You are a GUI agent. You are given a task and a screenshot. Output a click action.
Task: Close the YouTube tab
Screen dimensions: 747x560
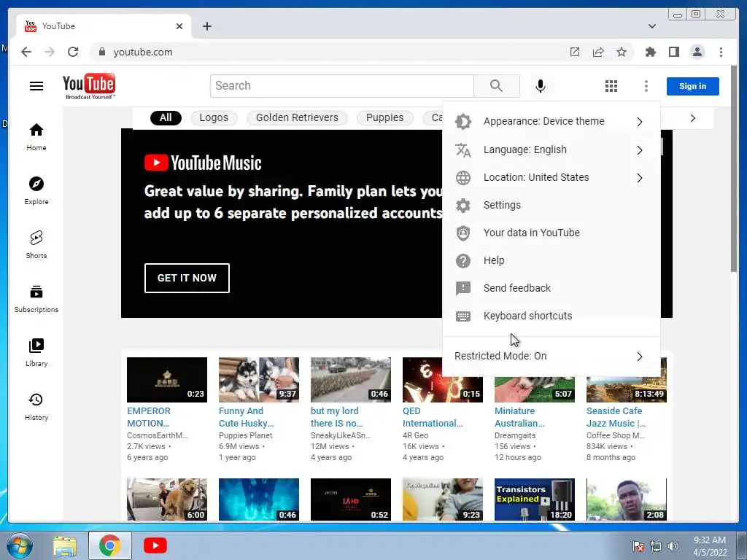coord(179,26)
